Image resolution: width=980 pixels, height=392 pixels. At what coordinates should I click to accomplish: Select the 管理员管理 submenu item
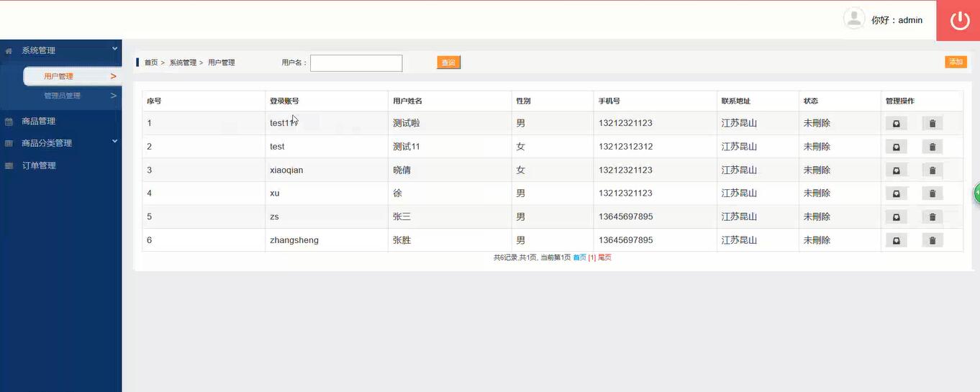(x=62, y=96)
